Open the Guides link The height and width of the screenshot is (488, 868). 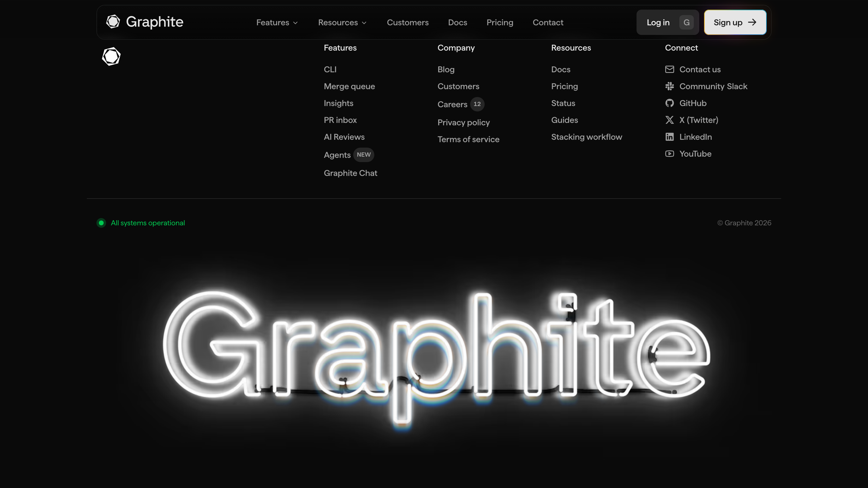[x=565, y=120]
